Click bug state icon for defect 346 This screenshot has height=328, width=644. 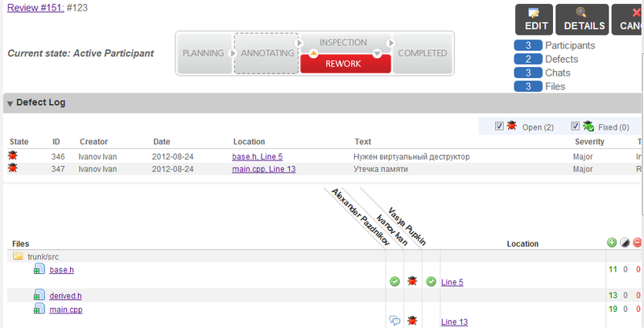click(13, 156)
